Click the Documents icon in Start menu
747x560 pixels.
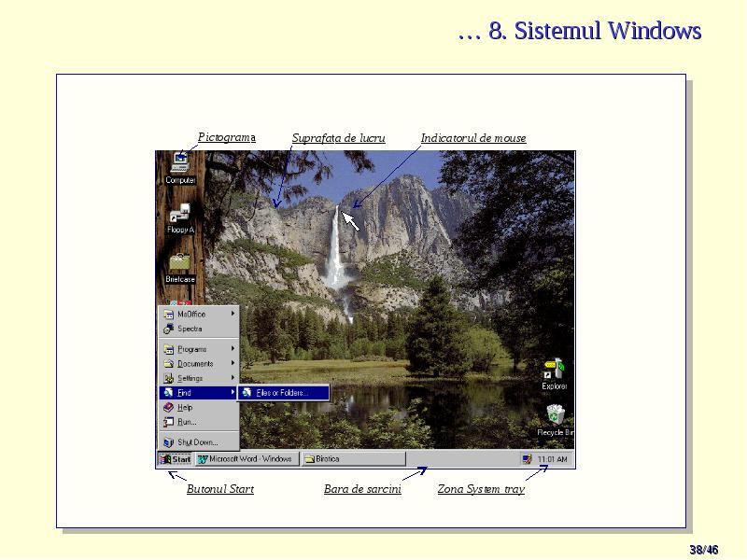169,363
